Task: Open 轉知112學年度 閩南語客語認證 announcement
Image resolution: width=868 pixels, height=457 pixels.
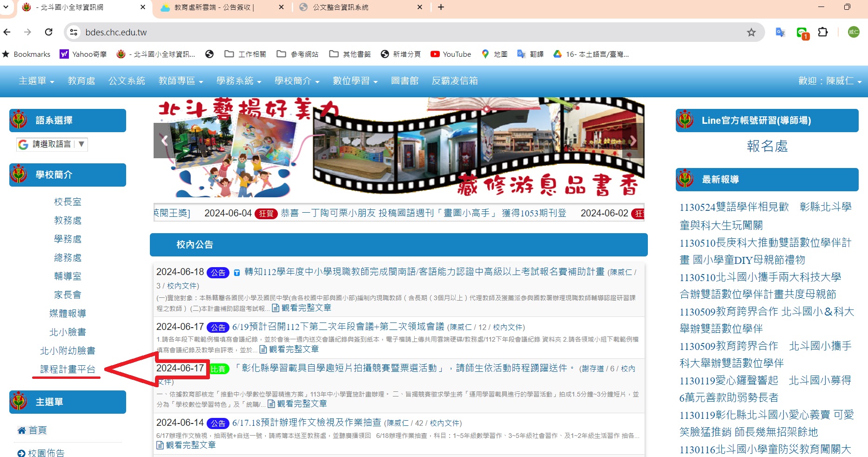Action: pyautogui.click(x=424, y=272)
